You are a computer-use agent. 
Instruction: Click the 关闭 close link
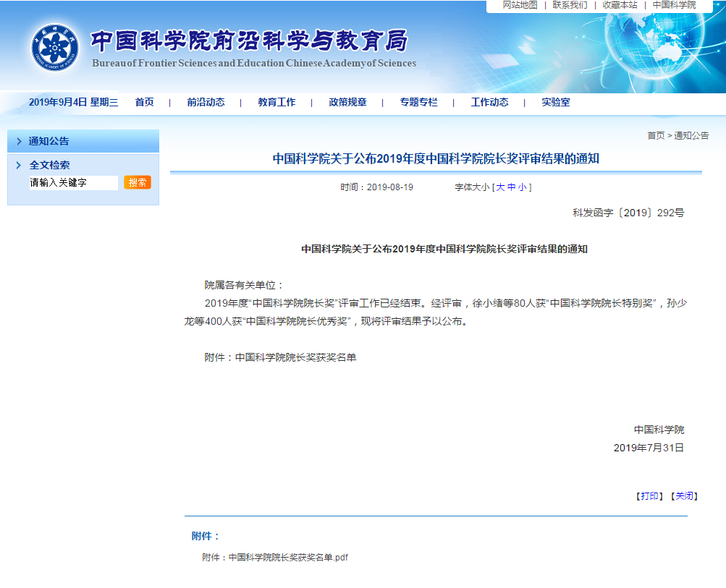coord(684,496)
